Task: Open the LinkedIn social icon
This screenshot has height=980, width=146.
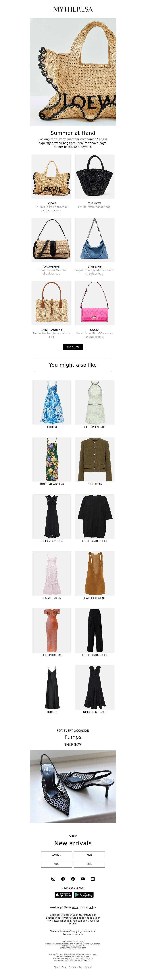Action: tap(93, 879)
